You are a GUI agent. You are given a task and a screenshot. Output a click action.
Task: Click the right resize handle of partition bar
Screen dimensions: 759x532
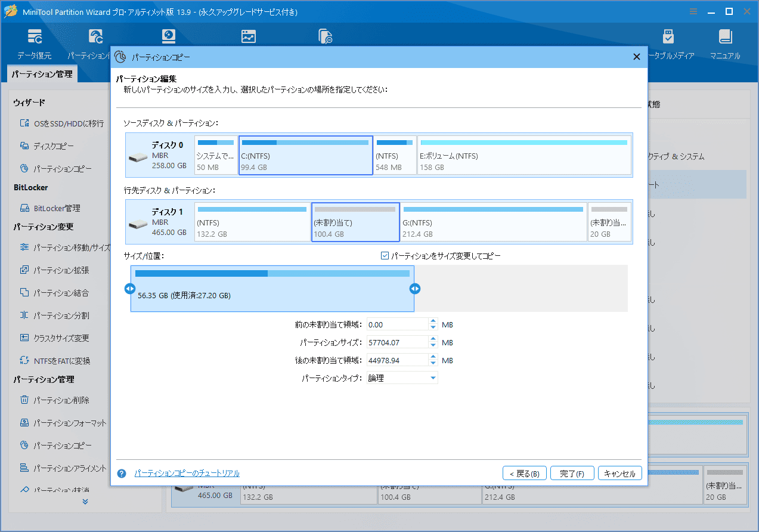tap(415, 289)
